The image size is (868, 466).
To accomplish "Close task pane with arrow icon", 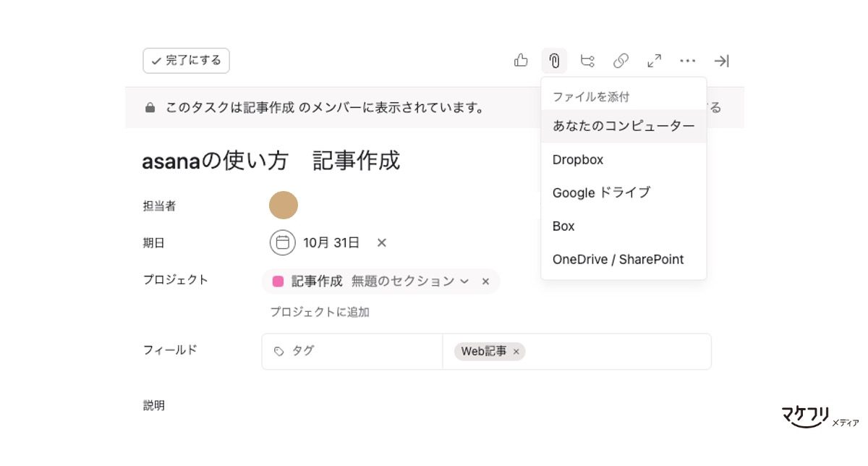I will [721, 61].
